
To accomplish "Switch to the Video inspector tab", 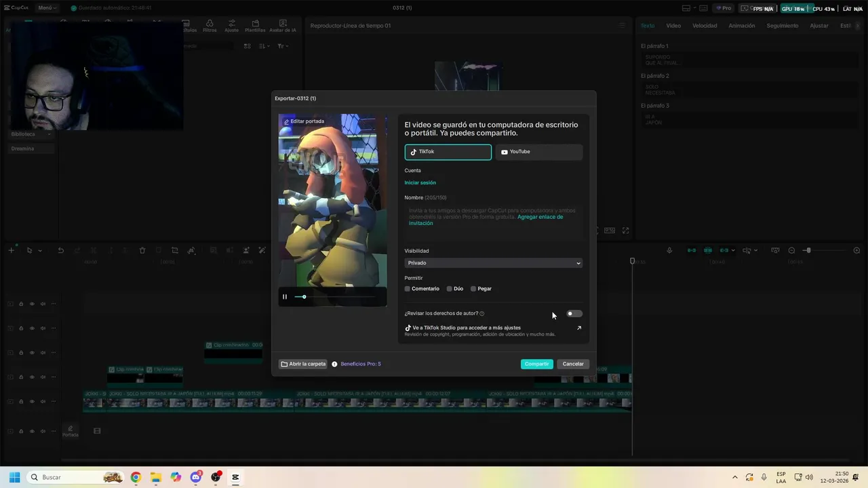I will (673, 26).
